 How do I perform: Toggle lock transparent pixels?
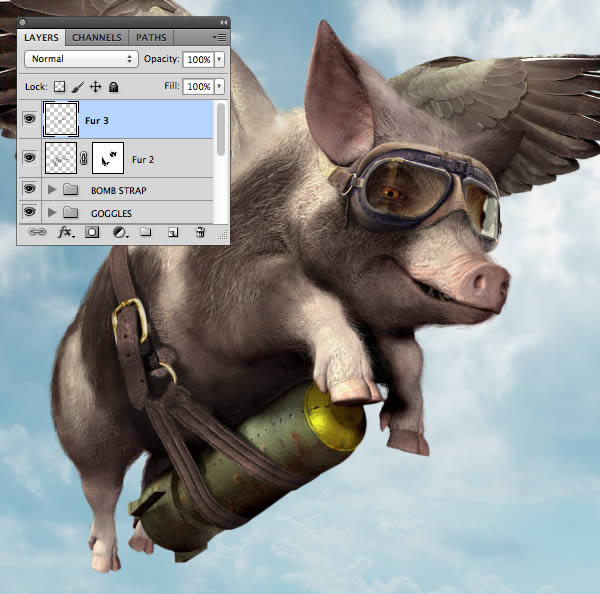pos(59,87)
